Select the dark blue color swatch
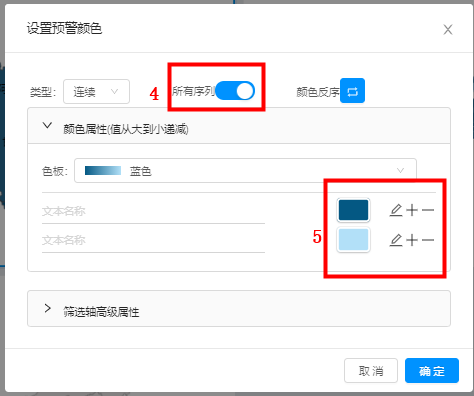474x396 pixels. point(353,210)
